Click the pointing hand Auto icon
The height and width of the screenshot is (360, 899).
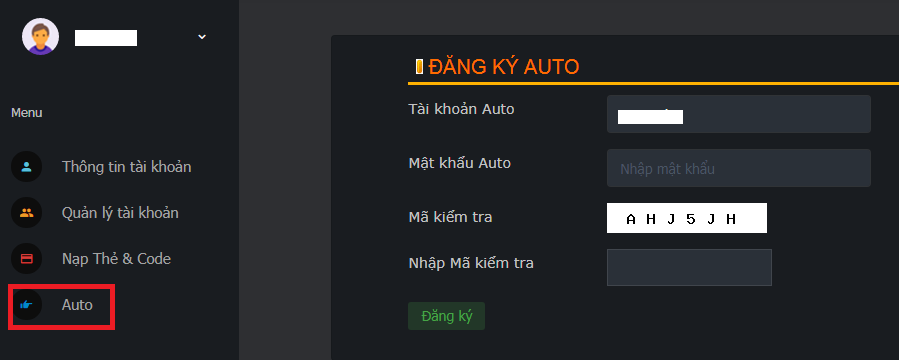point(26,304)
